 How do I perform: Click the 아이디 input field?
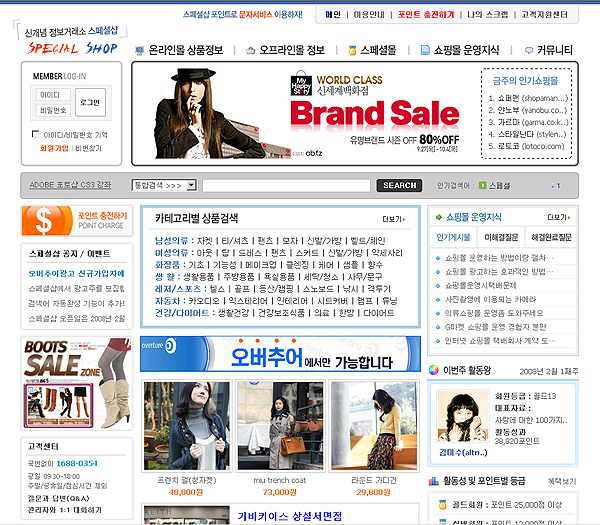point(54,95)
